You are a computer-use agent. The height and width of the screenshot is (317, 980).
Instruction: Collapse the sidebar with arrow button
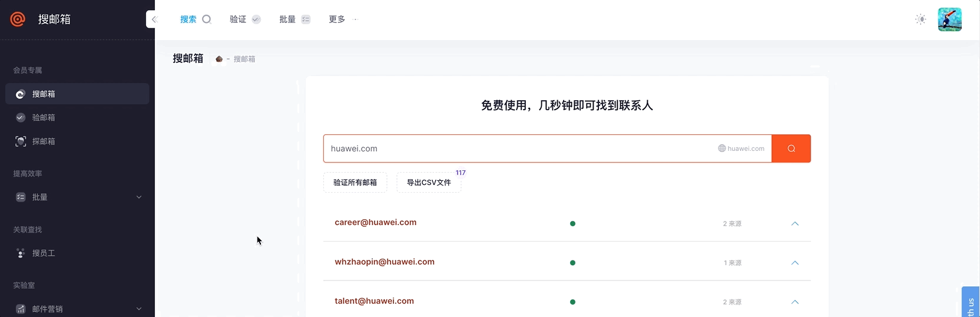153,19
